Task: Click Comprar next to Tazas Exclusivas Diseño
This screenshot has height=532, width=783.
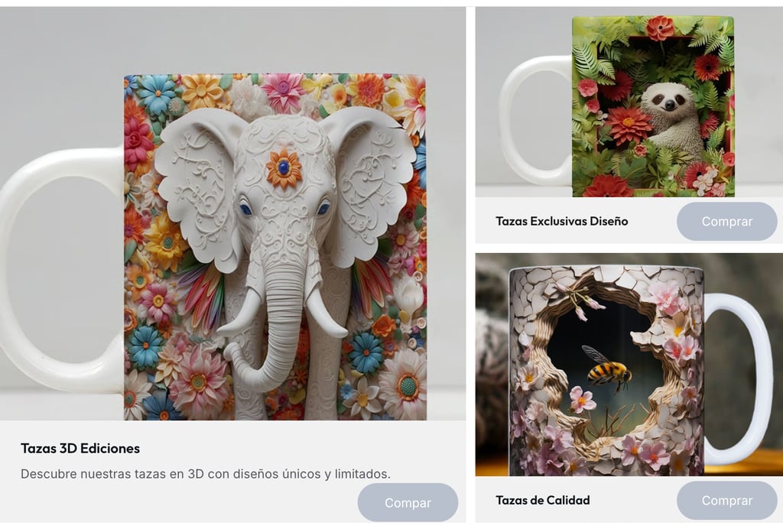Action: [x=726, y=221]
